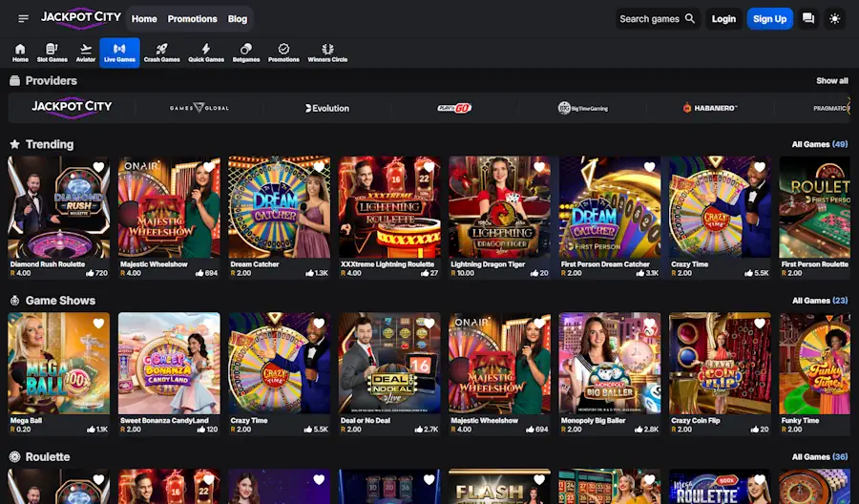Favorite XXXtreme Lightning Roulette heart
The image size is (859, 504).
coord(429,167)
